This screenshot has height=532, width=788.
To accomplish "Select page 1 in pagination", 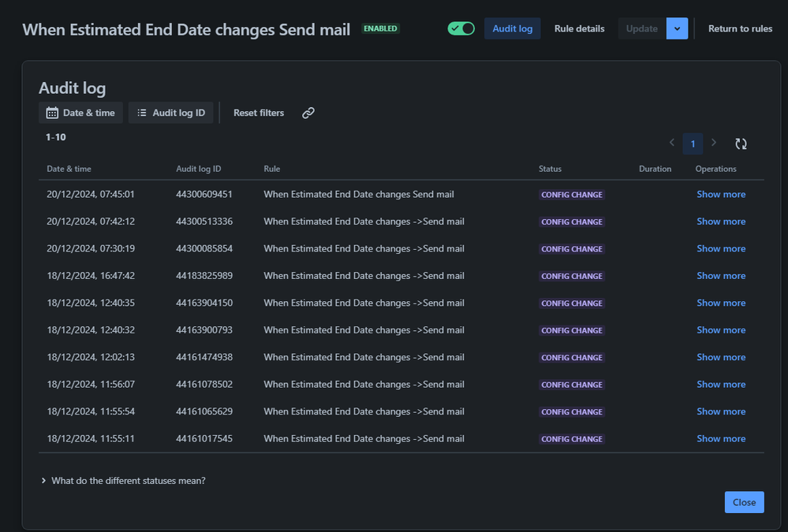I will click(693, 143).
